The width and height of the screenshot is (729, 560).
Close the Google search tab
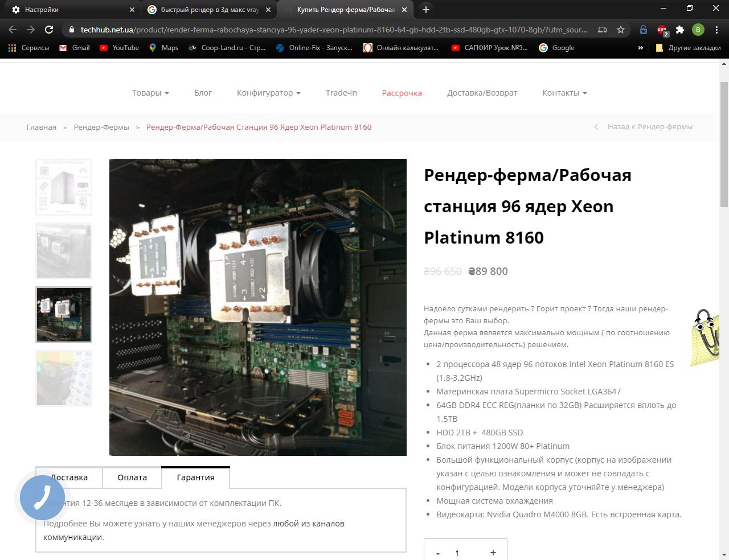pyautogui.click(x=268, y=10)
